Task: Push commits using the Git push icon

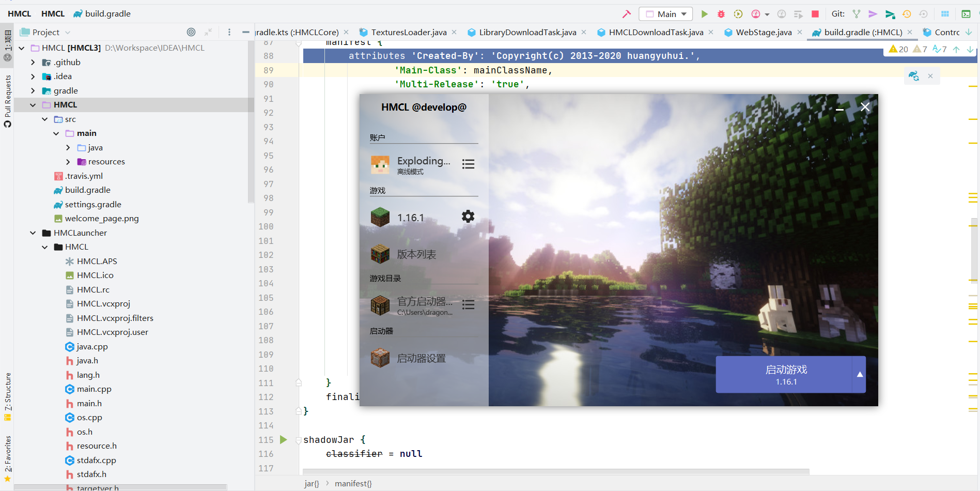Action: pos(890,14)
